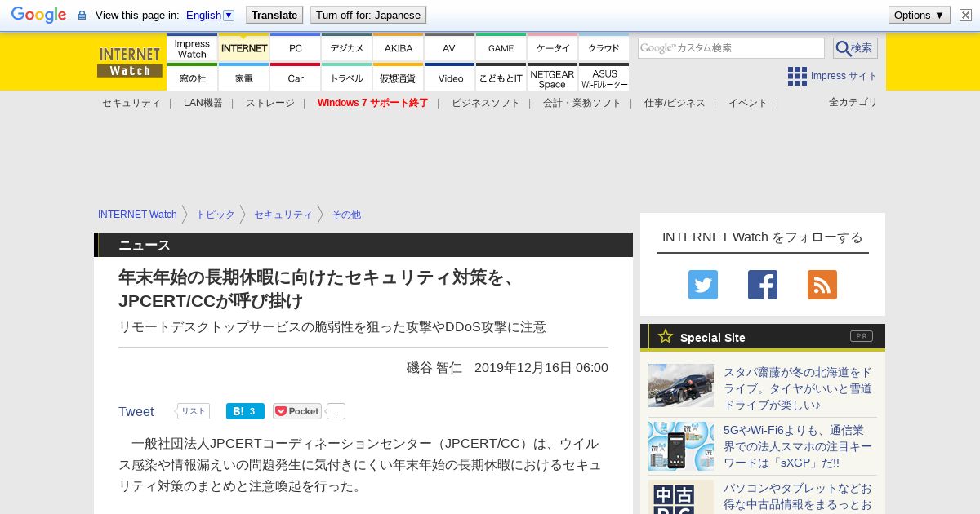The image size is (980, 514).
Task: Open the Impress サイト grid icon
Action: tap(797, 76)
